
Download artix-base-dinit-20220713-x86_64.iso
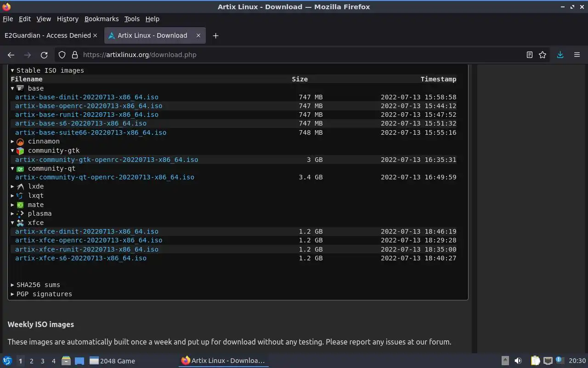(x=87, y=97)
